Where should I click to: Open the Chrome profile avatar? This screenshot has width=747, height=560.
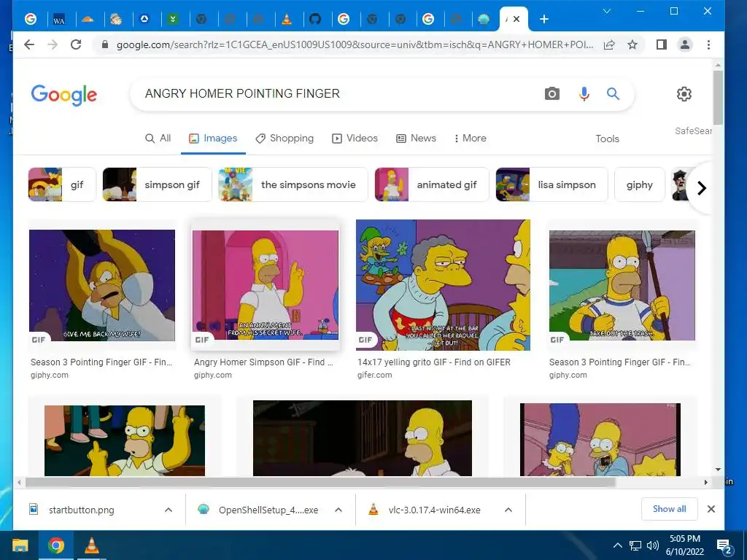(x=685, y=44)
